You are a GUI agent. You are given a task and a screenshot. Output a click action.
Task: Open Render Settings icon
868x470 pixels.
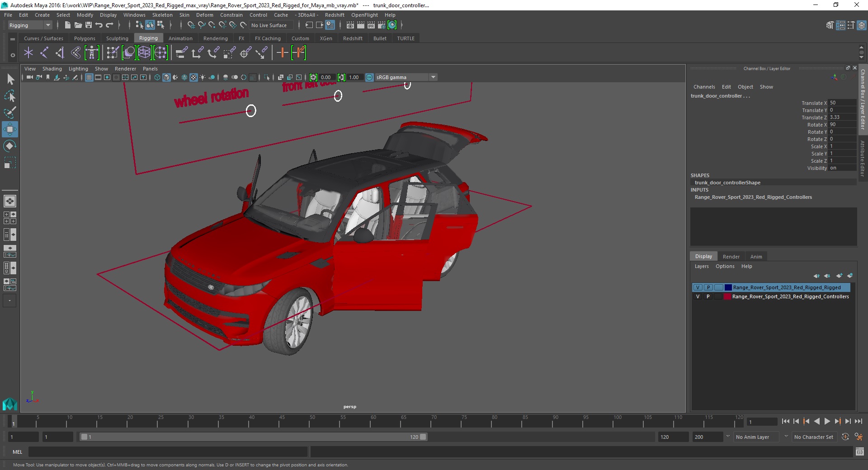pyautogui.click(x=382, y=25)
